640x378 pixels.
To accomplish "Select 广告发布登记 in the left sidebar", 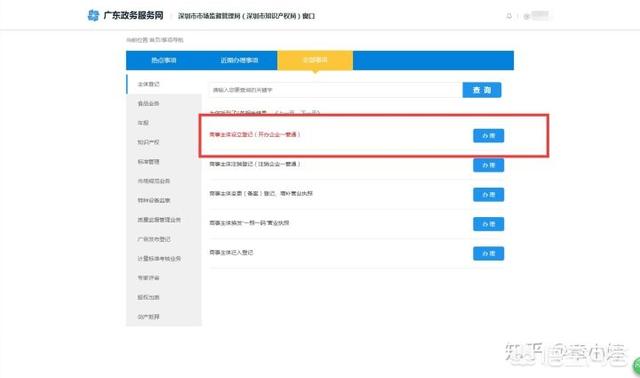I will tap(154, 239).
